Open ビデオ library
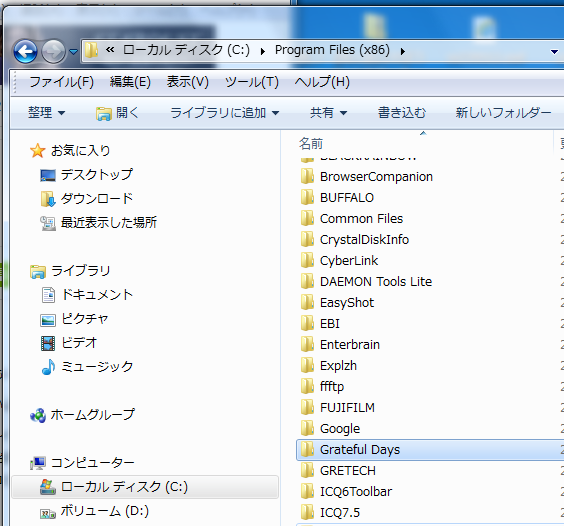The height and width of the screenshot is (526, 564). (69, 343)
